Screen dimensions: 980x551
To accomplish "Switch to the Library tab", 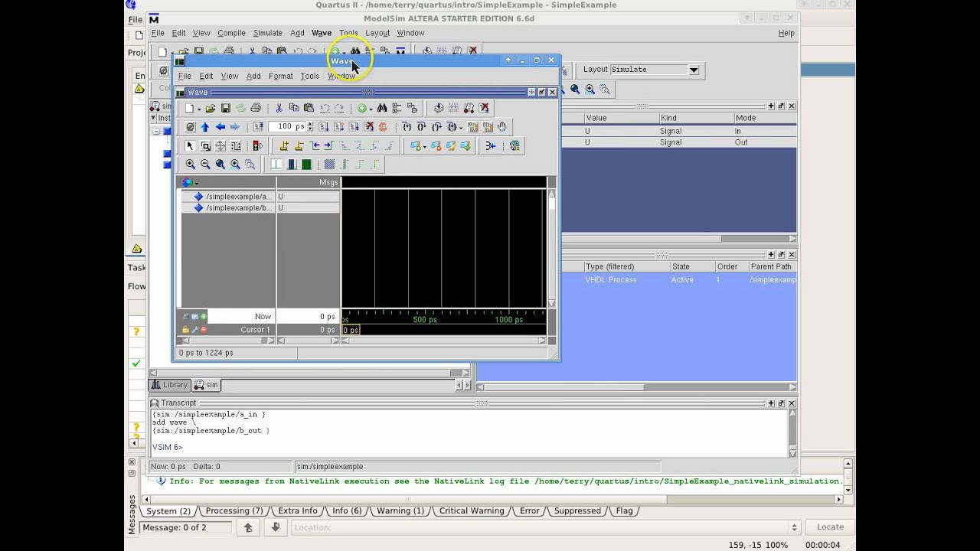I will tap(169, 385).
